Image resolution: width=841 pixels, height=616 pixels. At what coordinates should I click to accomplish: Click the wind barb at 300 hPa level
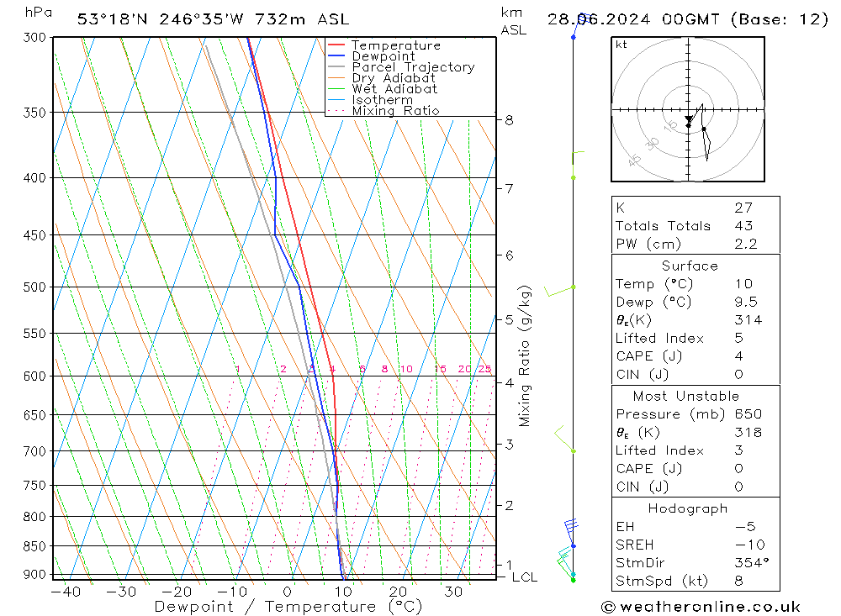tap(581, 26)
